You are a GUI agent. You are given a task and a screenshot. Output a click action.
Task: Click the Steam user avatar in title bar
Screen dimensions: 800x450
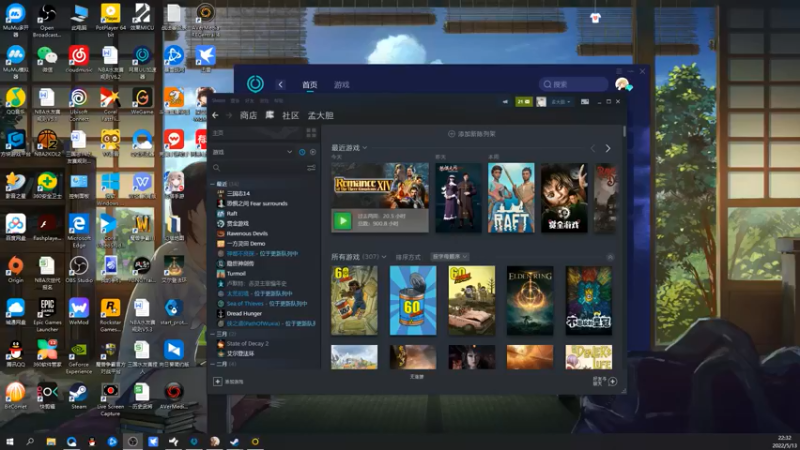click(541, 102)
